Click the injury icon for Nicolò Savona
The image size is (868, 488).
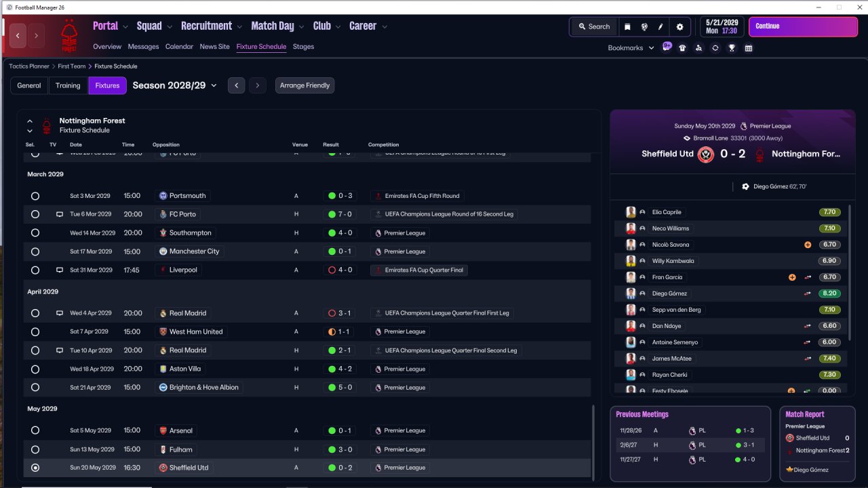tap(808, 245)
